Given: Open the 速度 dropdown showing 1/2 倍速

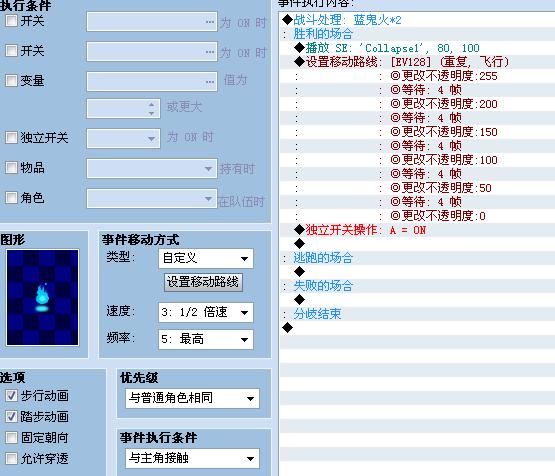Looking at the screenshot, I should (206, 312).
